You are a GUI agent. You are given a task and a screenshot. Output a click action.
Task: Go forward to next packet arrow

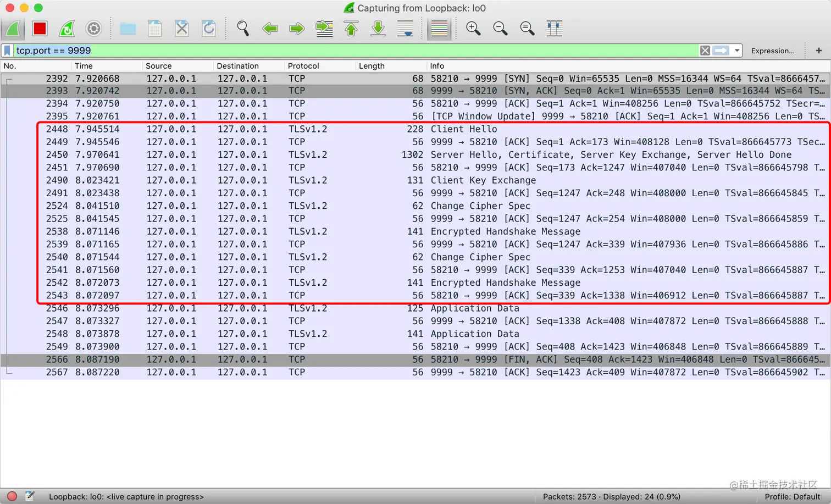tap(297, 29)
